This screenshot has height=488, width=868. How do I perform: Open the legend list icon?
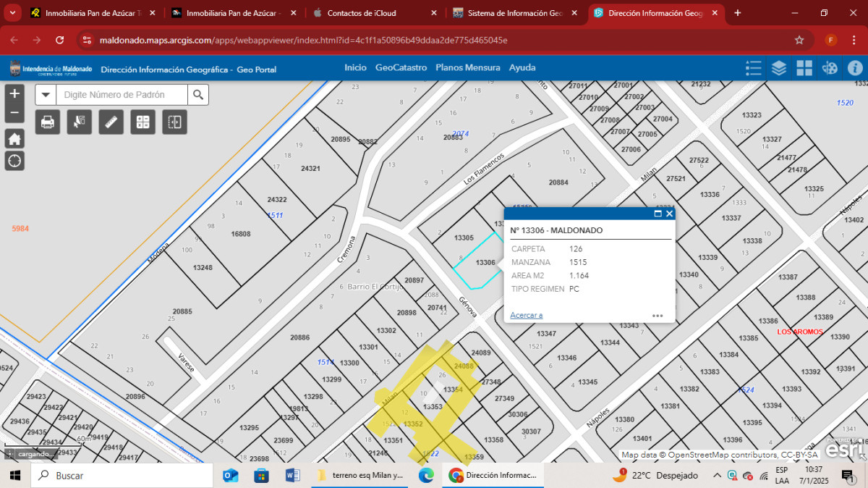point(754,68)
